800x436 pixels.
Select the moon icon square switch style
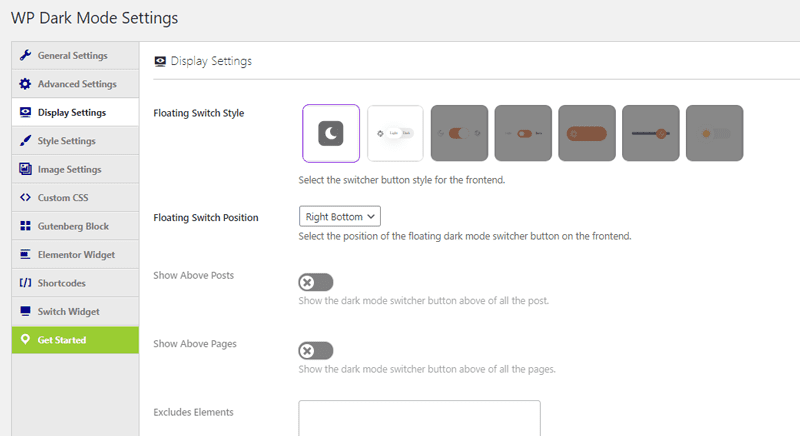coord(331,133)
